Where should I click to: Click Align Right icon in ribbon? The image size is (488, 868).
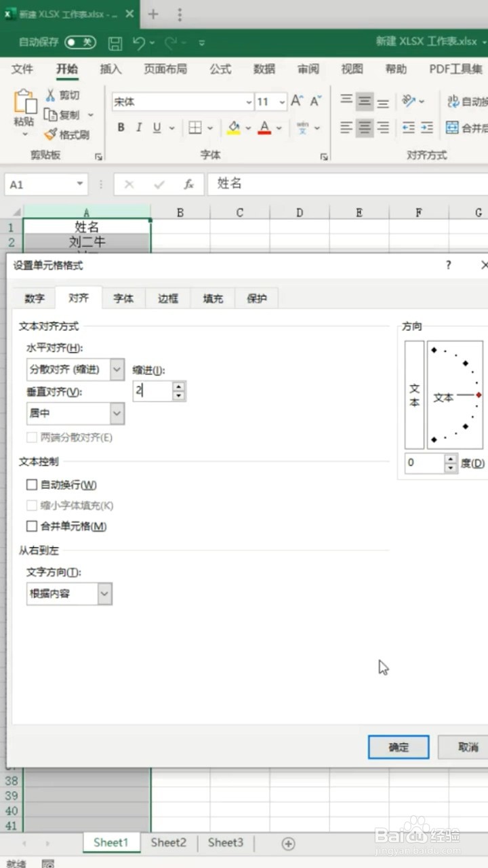click(x=383, y=127)
